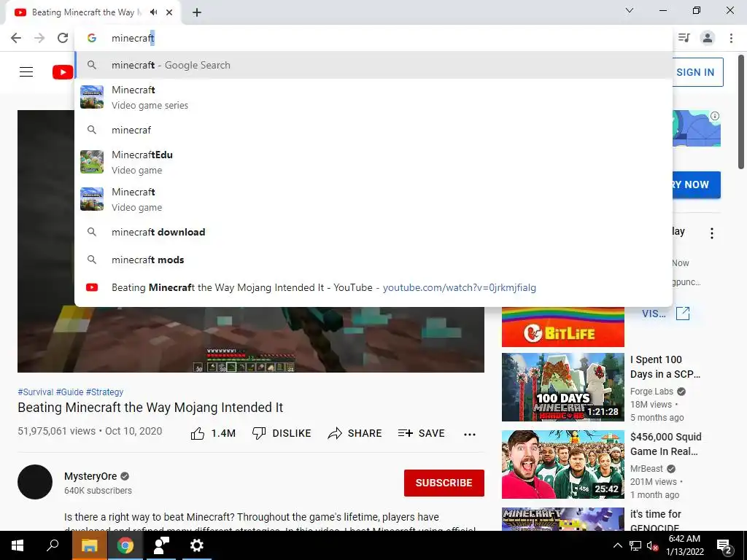Open Chrome's three-dot menu
The height and width of the screenshot is (560, 747).
click(x=731, y=38)
